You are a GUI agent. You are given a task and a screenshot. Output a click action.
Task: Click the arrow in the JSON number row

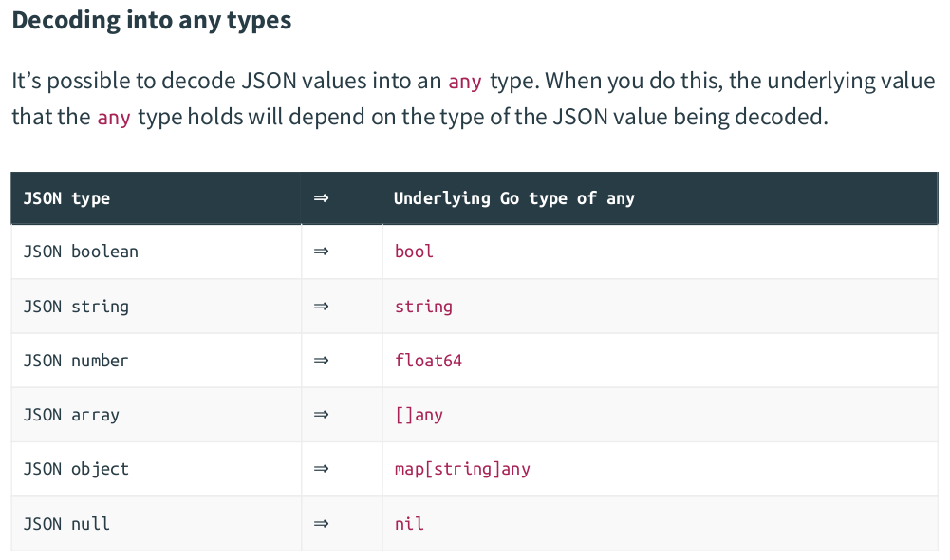coord(321,361)
